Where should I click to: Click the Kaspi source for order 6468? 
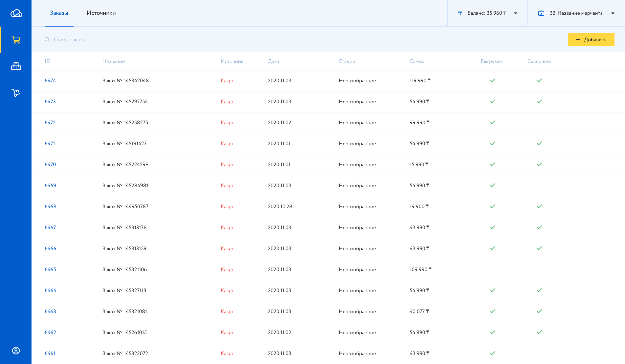point(226,206)
